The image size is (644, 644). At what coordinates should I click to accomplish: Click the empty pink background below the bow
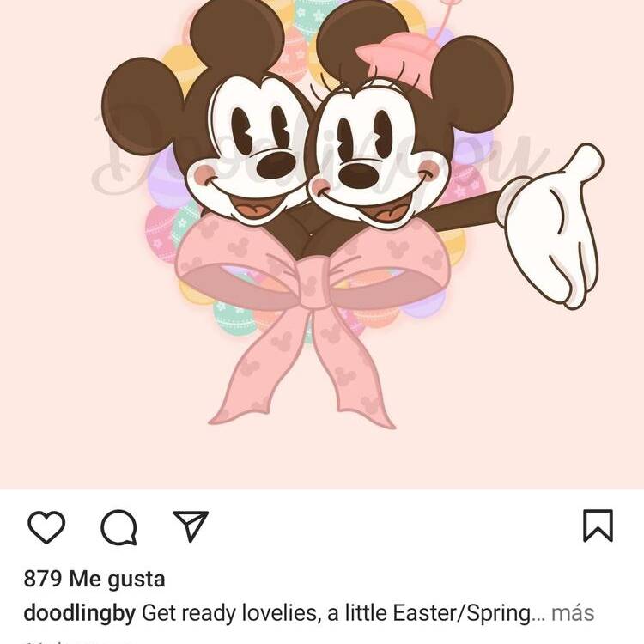coord(322,456)
